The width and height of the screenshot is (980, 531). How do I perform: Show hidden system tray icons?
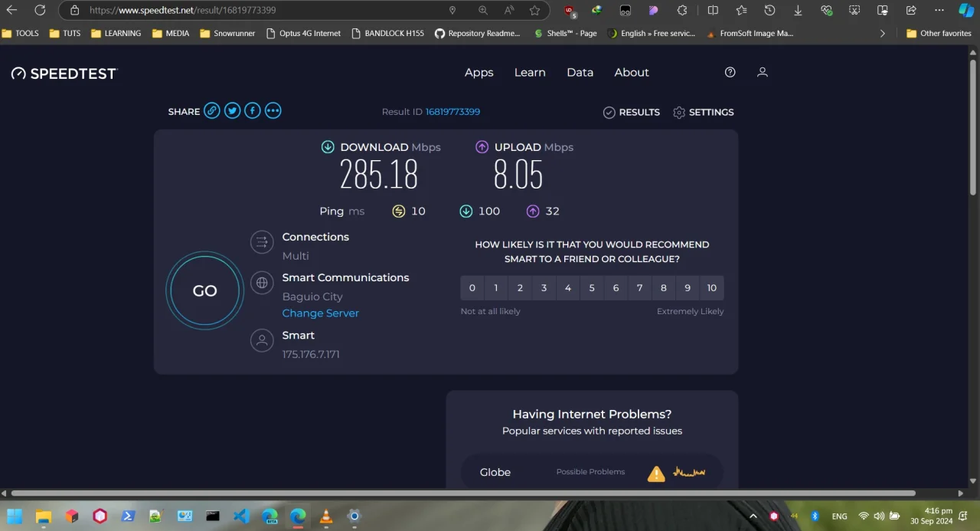[753, 516]
